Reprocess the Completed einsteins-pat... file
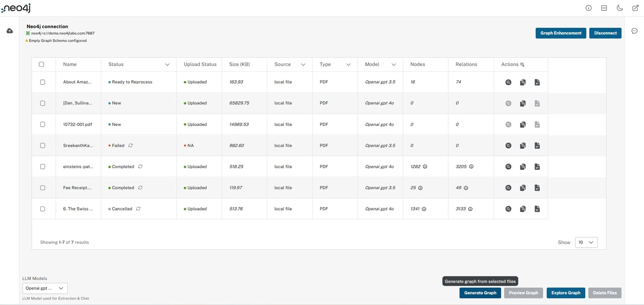 pos(140,166)
